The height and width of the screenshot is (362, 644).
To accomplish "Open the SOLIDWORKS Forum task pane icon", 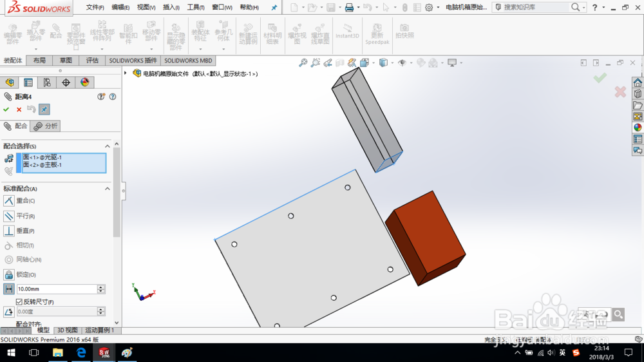I will click(x=638, y=150).
